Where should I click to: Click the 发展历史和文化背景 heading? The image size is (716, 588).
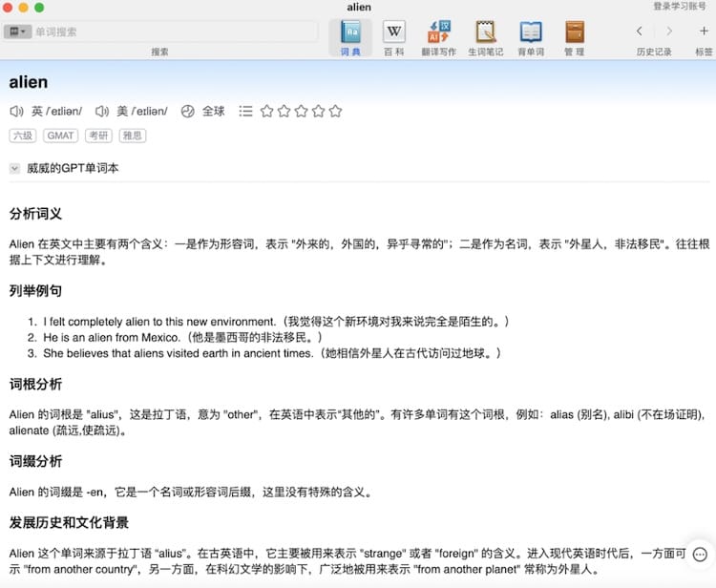point(69,522)
